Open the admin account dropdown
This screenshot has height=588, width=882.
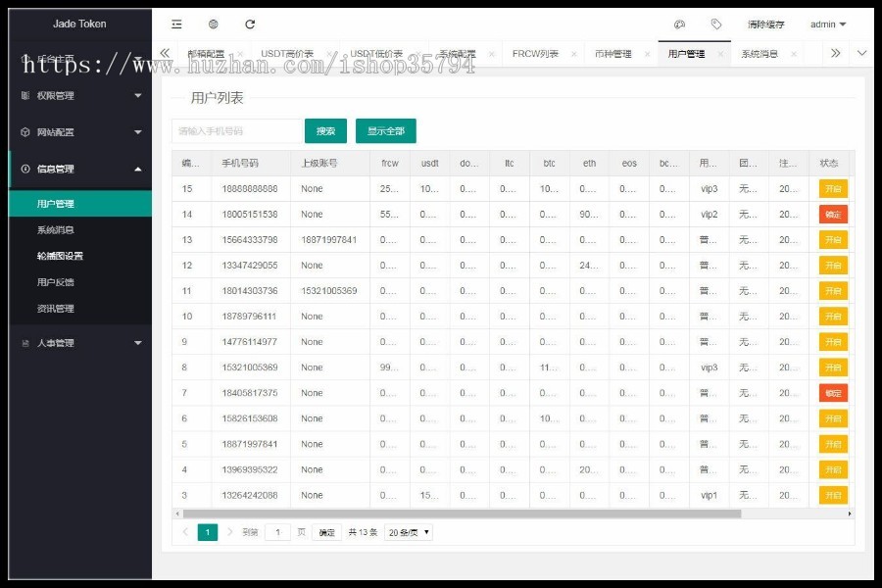coord(828,24)
